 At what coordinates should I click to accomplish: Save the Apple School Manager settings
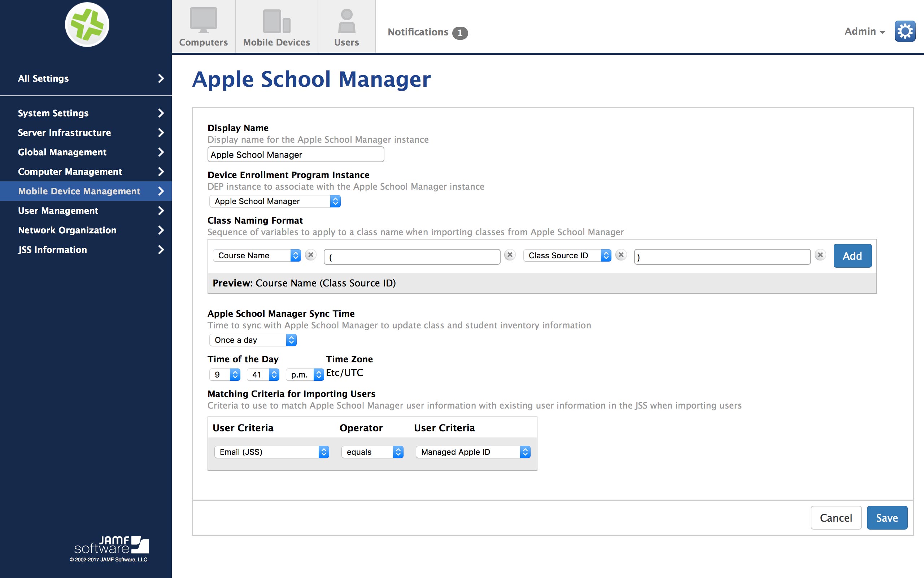886,518
